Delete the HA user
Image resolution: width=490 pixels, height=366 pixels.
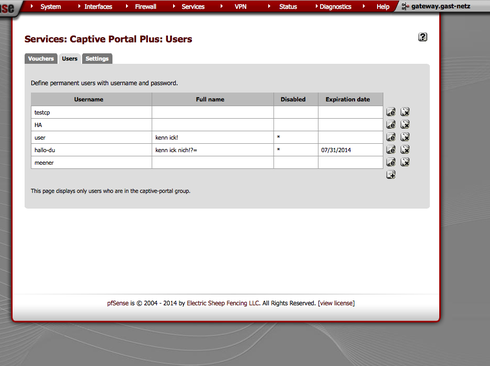pyautogui.click(x=405, y=124)
